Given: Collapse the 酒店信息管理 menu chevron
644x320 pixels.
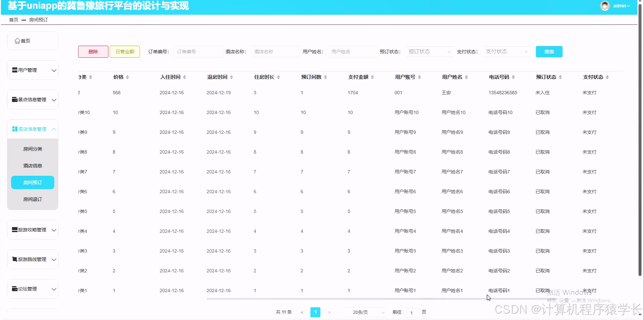Looking at the screenshot, I should [x=54, y=129].
